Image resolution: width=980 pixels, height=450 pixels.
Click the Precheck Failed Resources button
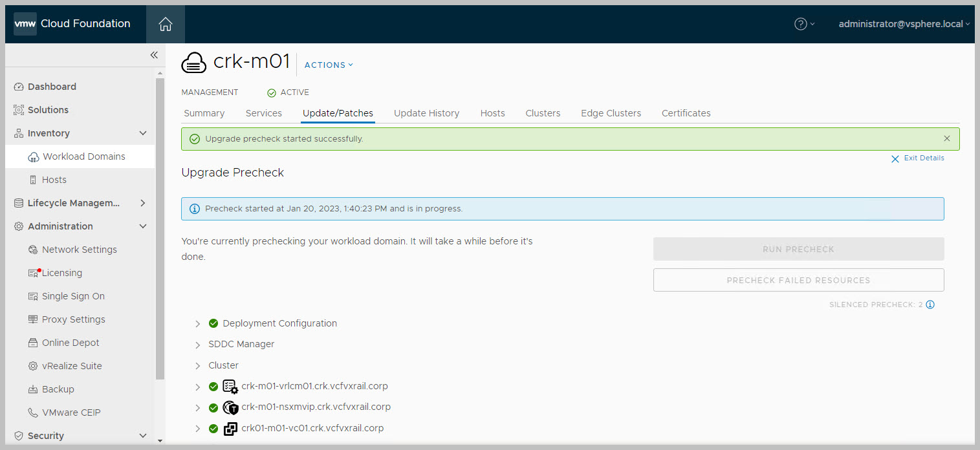(x=798, y=280)
